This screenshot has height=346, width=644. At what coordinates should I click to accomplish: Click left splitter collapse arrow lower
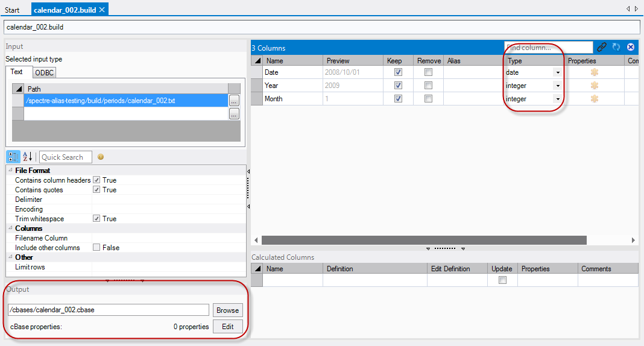click(248, 206)
